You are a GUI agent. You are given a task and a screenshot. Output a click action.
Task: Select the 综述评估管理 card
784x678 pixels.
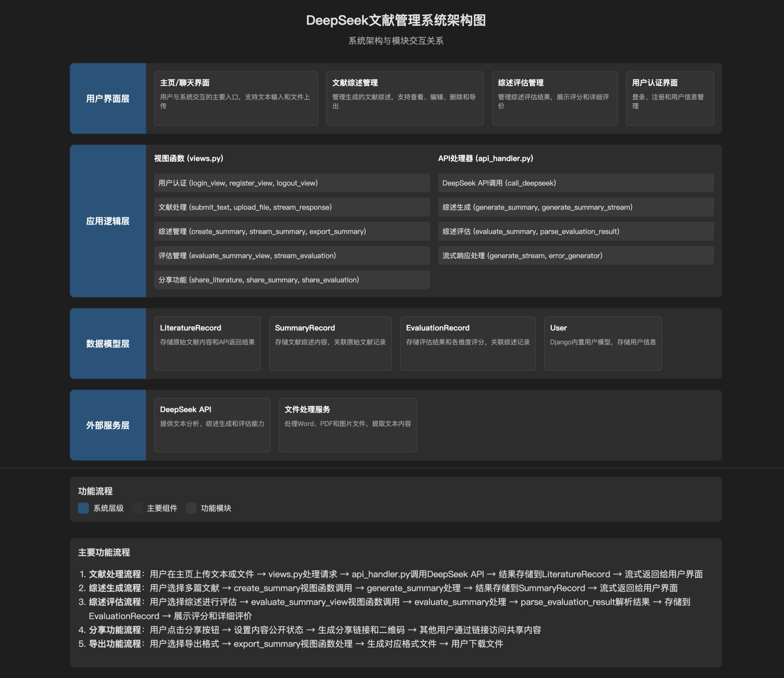click(x=555, y=98)
